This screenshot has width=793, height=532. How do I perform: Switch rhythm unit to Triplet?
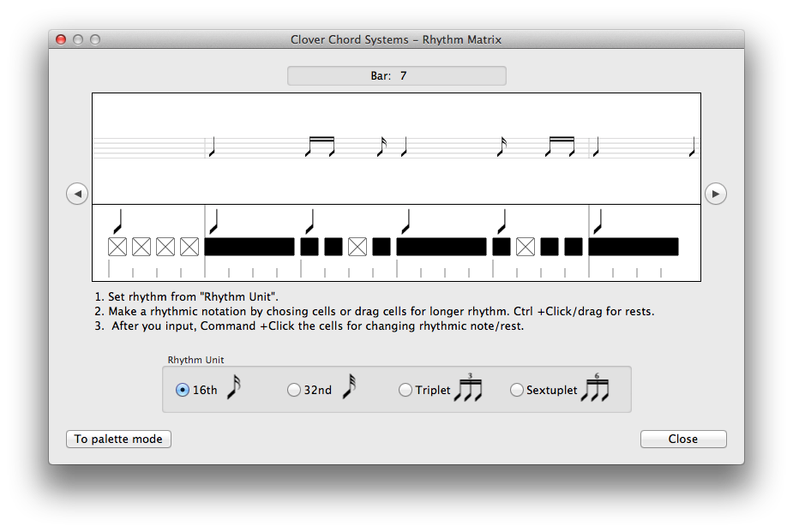[x=406, y=390]
